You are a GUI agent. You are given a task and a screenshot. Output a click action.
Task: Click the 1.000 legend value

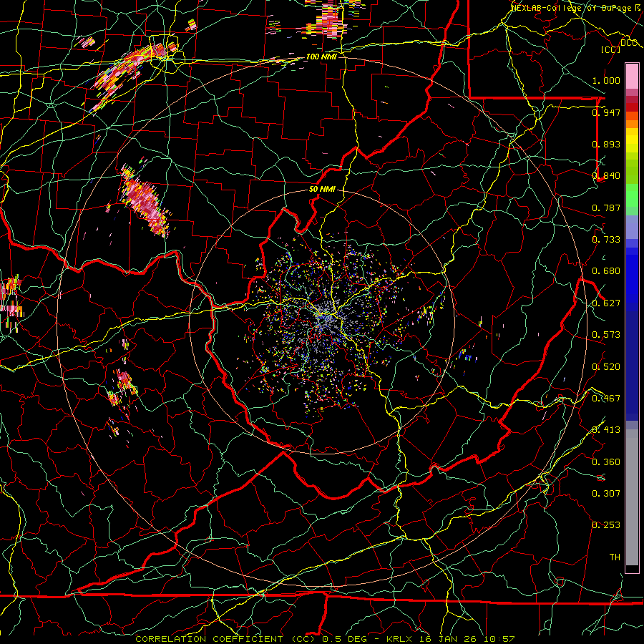pyautogui.click(x=606, y=80)
